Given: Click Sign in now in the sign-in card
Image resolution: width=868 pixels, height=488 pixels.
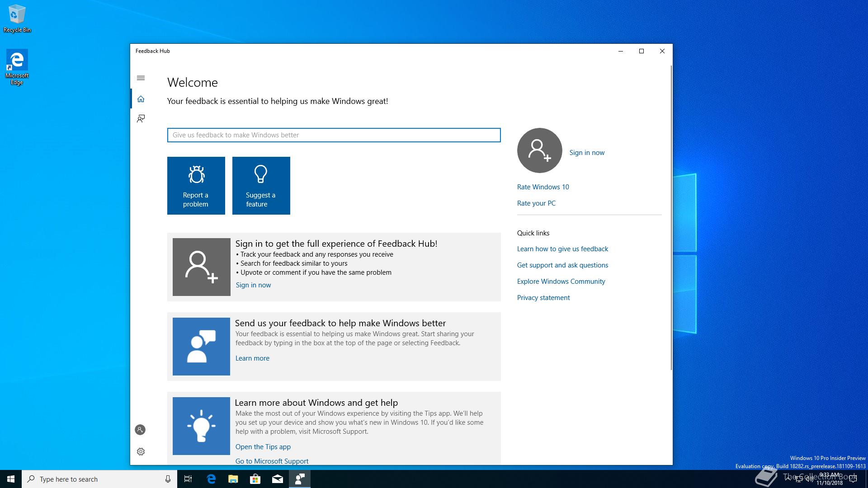Looking at the screenshot, I should pos(253,285).
